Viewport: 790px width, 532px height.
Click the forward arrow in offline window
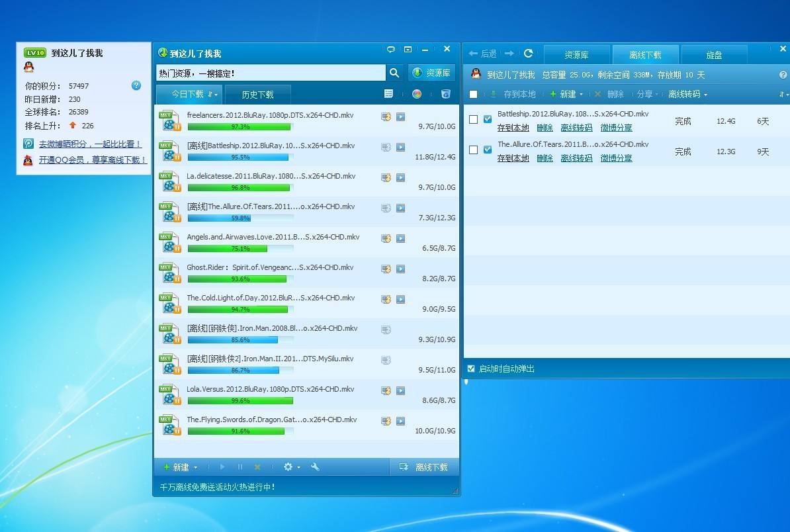coord(509,54)
